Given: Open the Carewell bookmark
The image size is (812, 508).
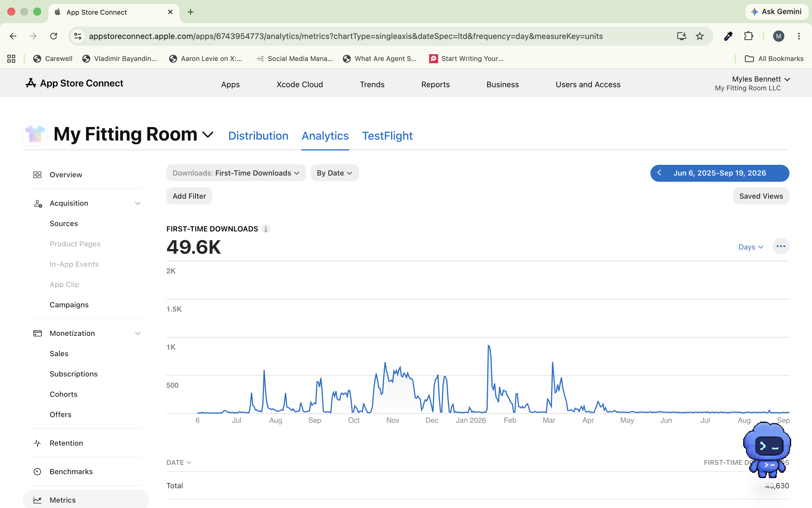Looking at the screenshot, I should coord(53,59).
